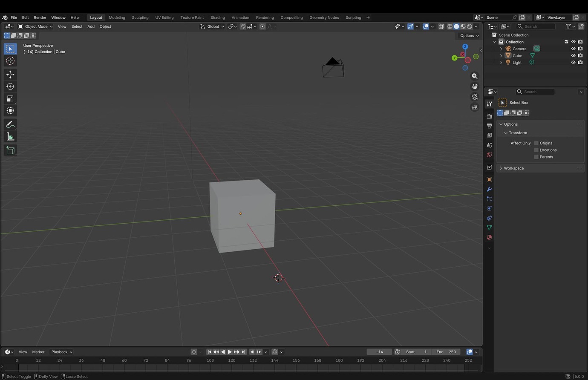Open the Object properties tab
The height and width of the screenshot is (380, 588).
coord(489,179)
